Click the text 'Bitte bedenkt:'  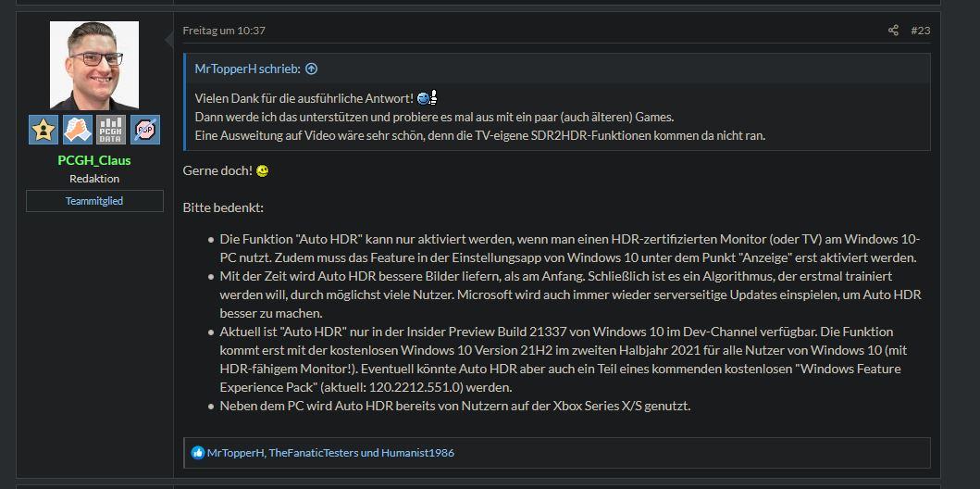pyautogui.click(x=223, y=207)
